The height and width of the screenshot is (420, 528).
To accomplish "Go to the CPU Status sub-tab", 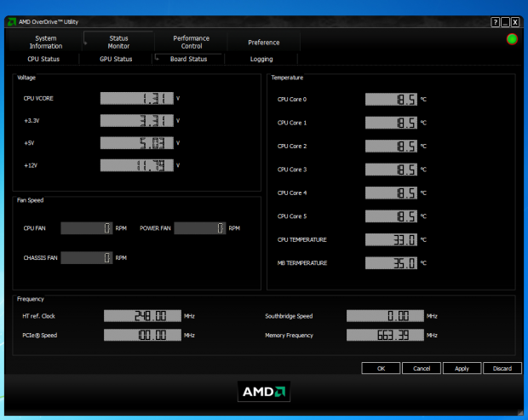I will coord(43,59).
